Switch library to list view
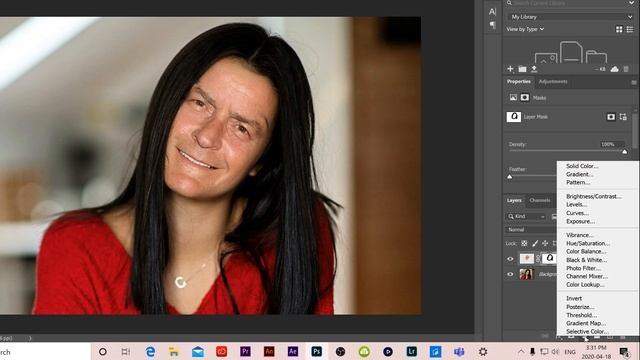Viewport: 640px width, 360px height. 630,29
